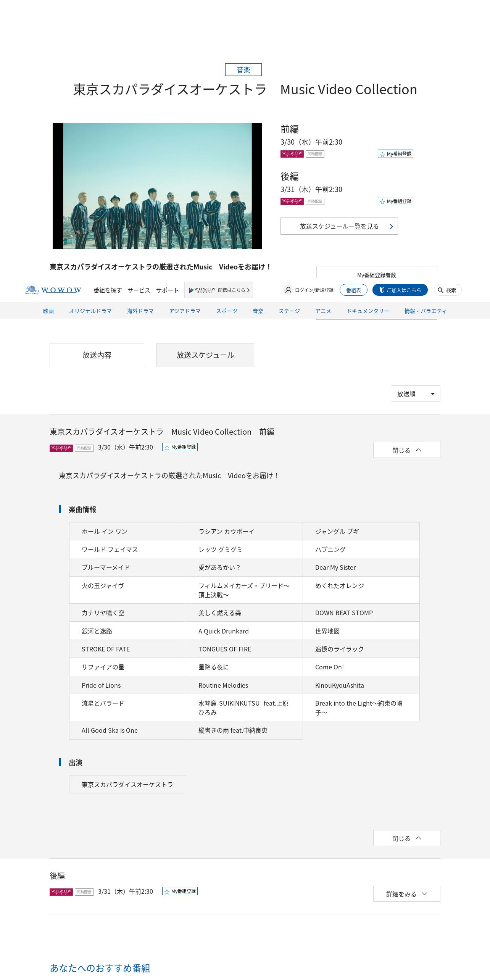Go to スポーツ category
This screenshot has width=490, height=980.
227,311
